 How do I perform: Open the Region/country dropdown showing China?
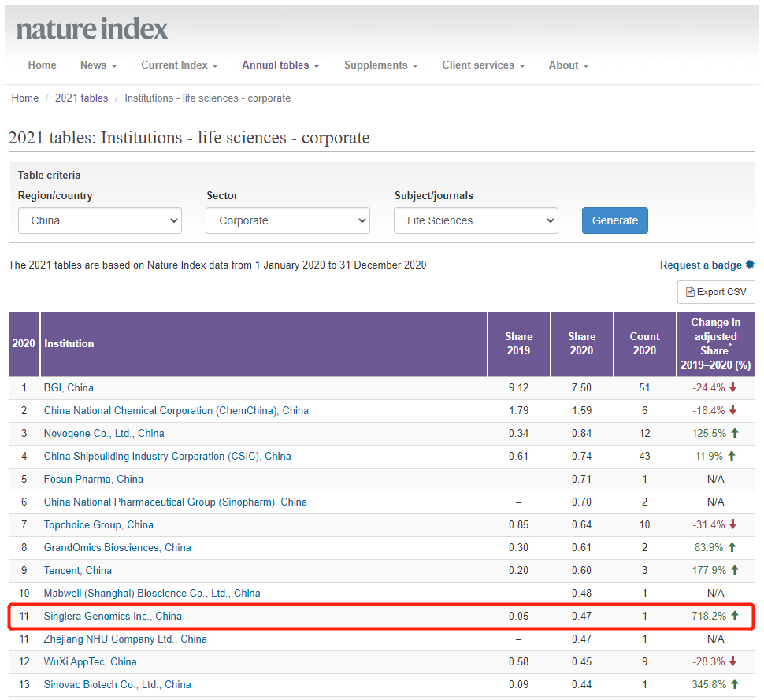point(100,220)
